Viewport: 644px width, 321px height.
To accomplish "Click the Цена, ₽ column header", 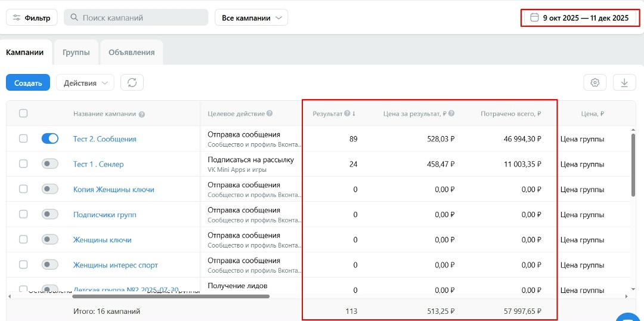I will [592, 114].
